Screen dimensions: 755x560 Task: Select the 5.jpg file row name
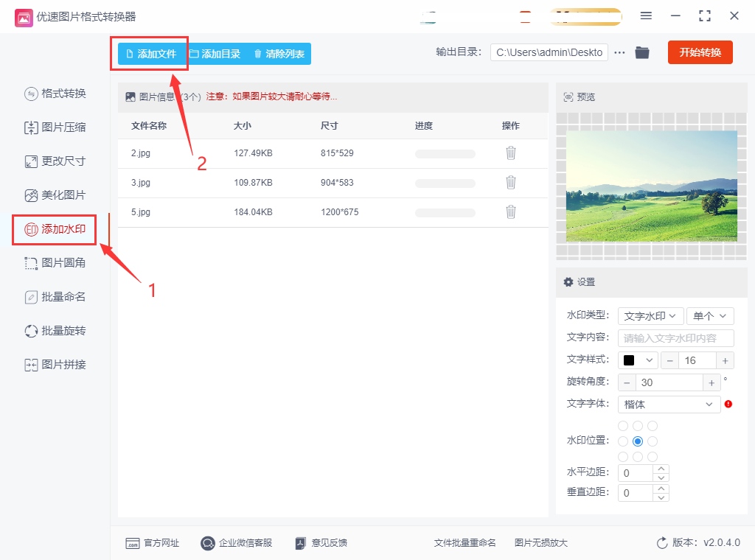(141, 211)
